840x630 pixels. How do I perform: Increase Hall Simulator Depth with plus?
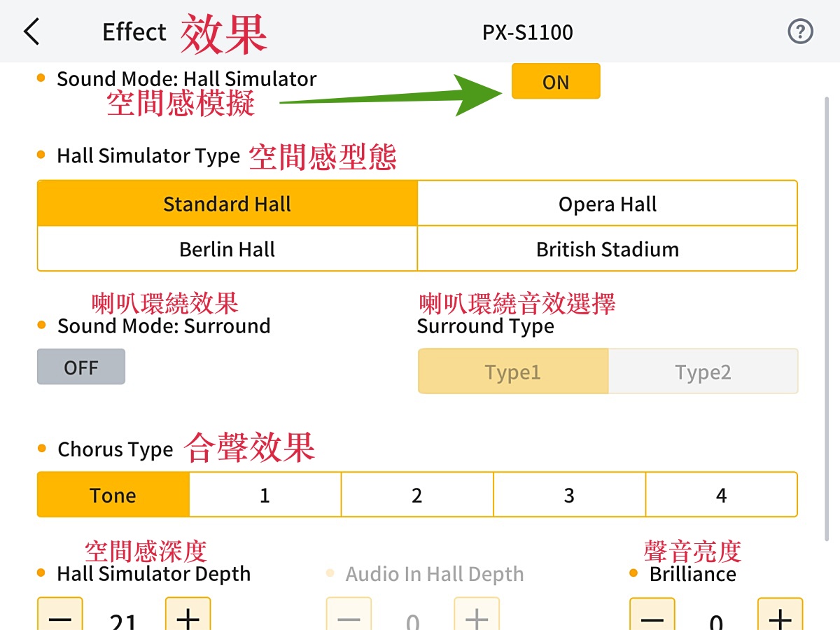coord(188,616)
